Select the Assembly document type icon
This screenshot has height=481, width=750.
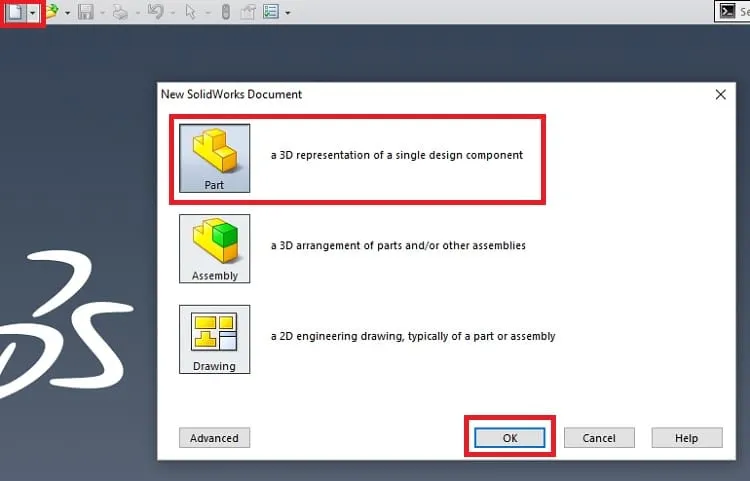pyautogui.click(x=214, y=249)
